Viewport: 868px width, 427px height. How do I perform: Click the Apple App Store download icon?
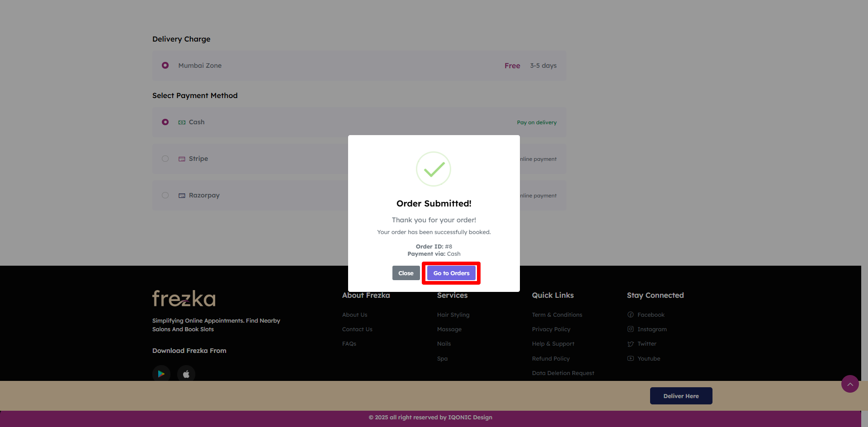pyautogui.click(x=186, y=374)
